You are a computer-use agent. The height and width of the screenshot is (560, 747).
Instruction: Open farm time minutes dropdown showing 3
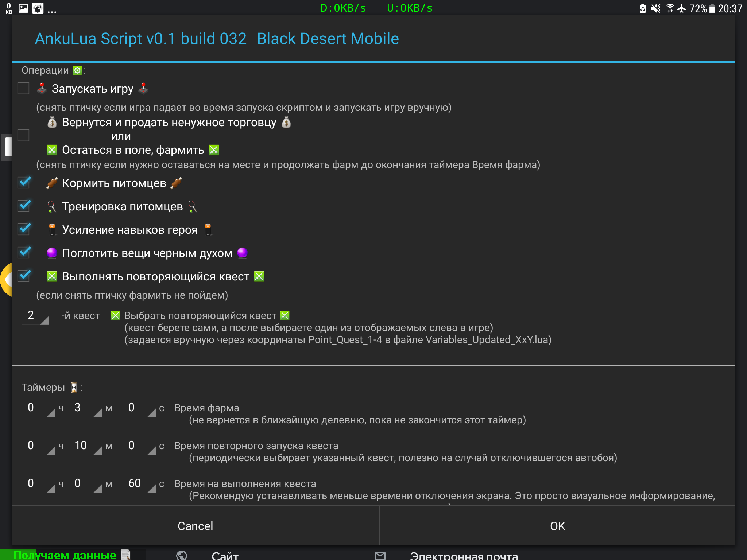pyautogui.click(x=85, y=408)
